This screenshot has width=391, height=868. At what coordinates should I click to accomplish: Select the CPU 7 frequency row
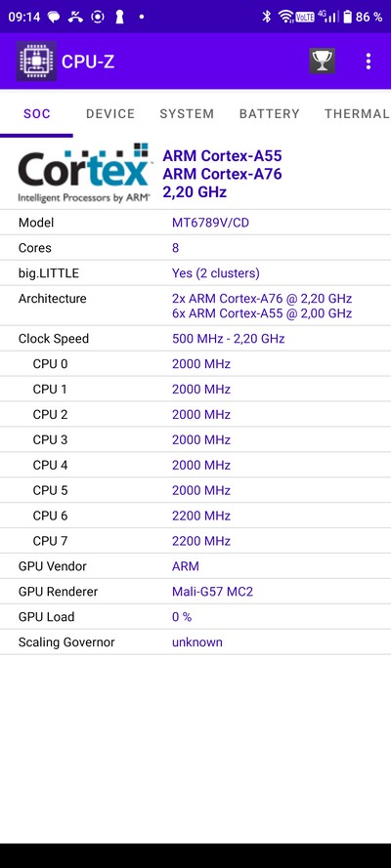[x=195, y=541]
